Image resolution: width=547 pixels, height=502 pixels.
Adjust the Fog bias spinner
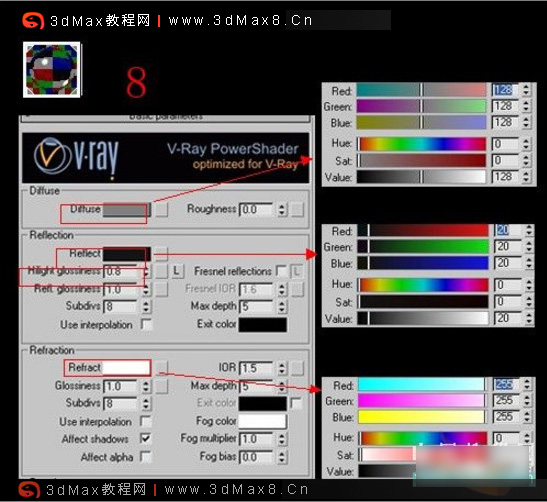point(282,457)
